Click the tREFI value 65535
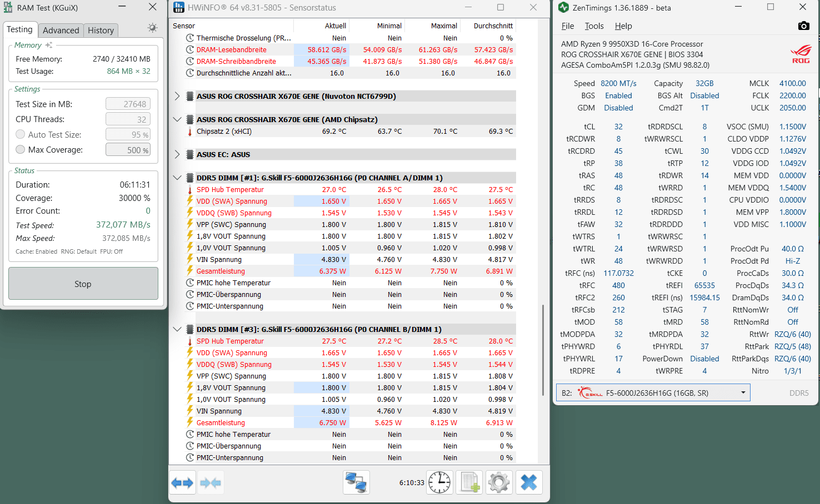Screen dimensions: 820x504 (x=704, y=285)
